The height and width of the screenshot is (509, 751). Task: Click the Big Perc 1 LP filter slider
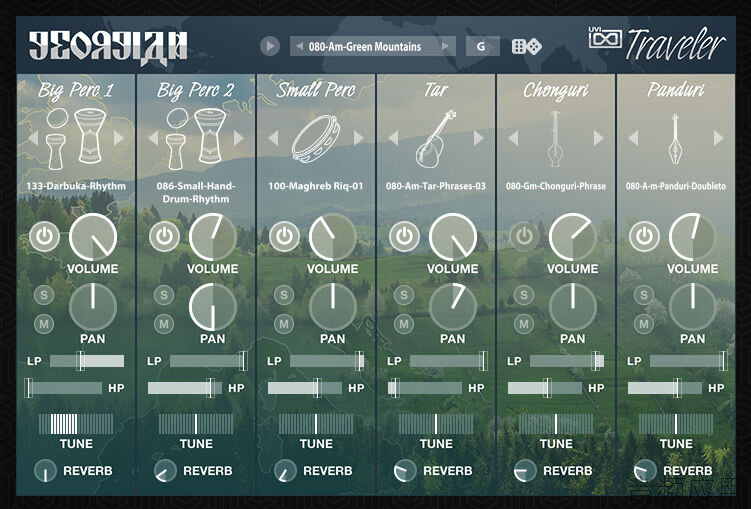pyautogui.click(x=87, y=361)
